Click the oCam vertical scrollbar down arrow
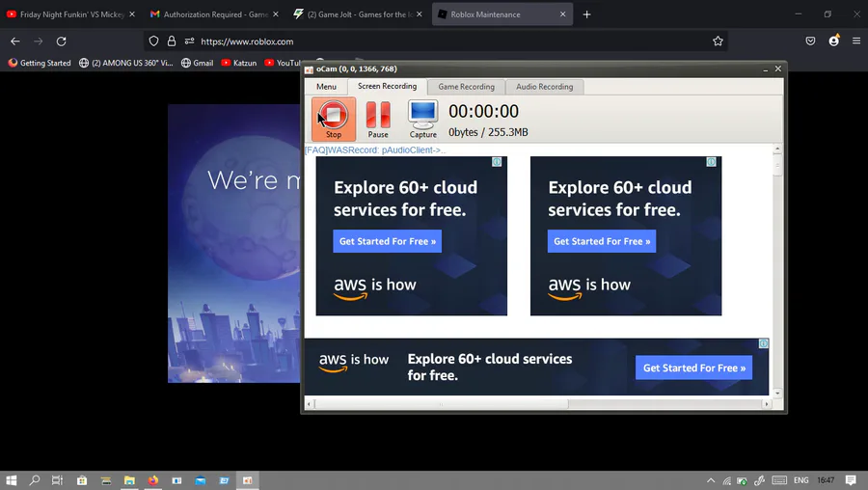The width and height of the screenshot is (868, 490). coord(777,394)
